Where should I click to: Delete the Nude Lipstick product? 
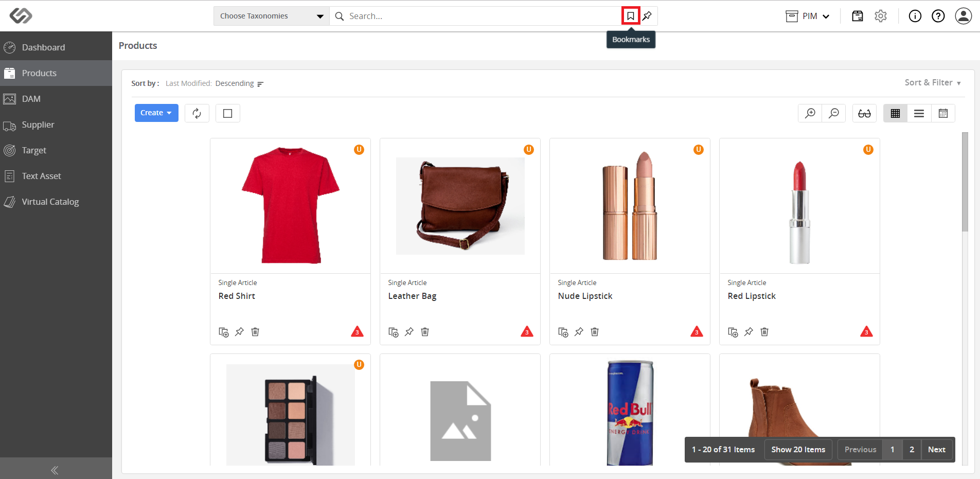[595, 332]
